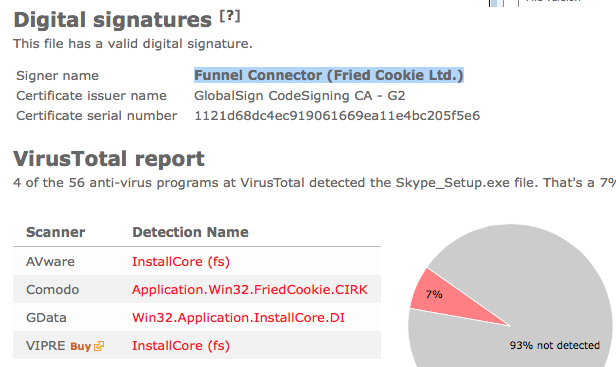
Task: Click the 93% not detected chart label
Action: coord(555,345)
